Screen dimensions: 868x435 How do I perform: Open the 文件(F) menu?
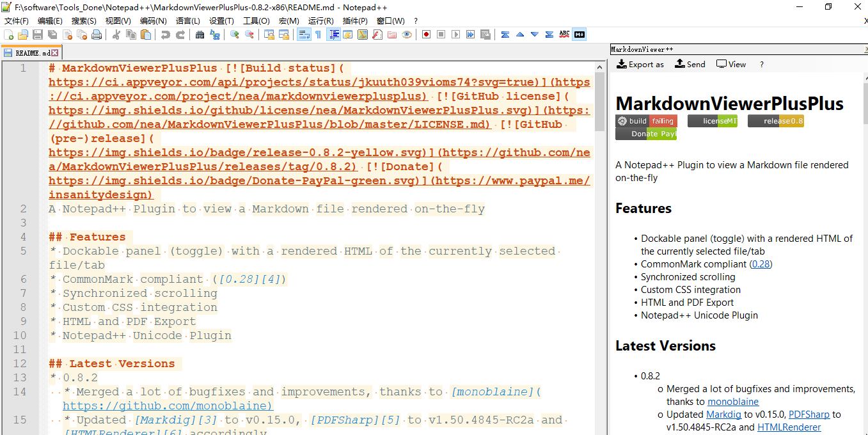(x=17, y=21)
